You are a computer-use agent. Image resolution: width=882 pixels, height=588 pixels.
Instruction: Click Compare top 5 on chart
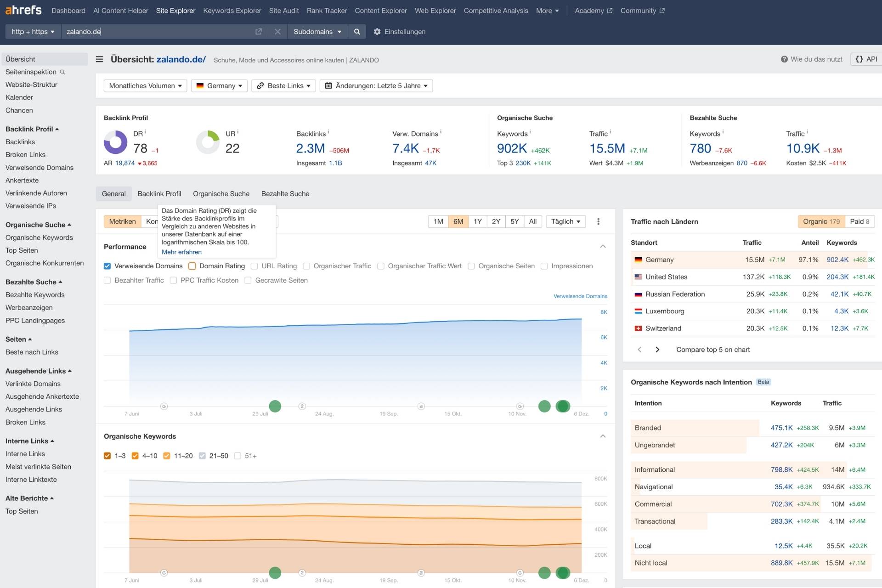tap(713, 350)
